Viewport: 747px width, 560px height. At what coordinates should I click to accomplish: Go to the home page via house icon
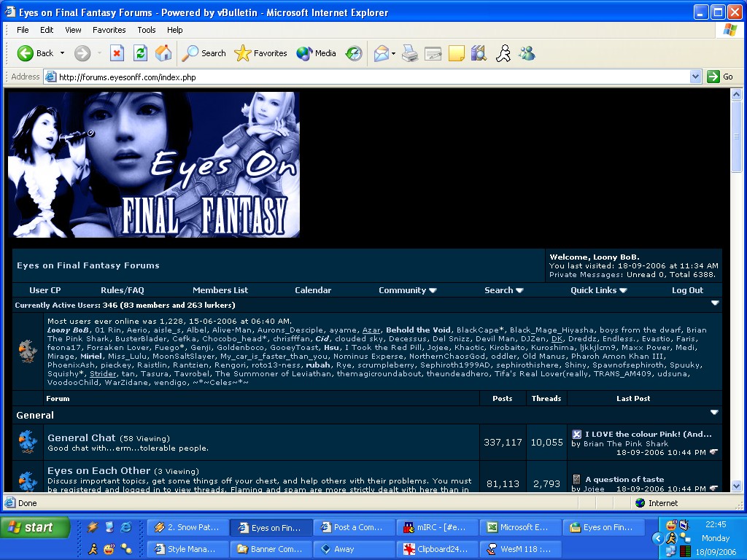coord(163,53)
